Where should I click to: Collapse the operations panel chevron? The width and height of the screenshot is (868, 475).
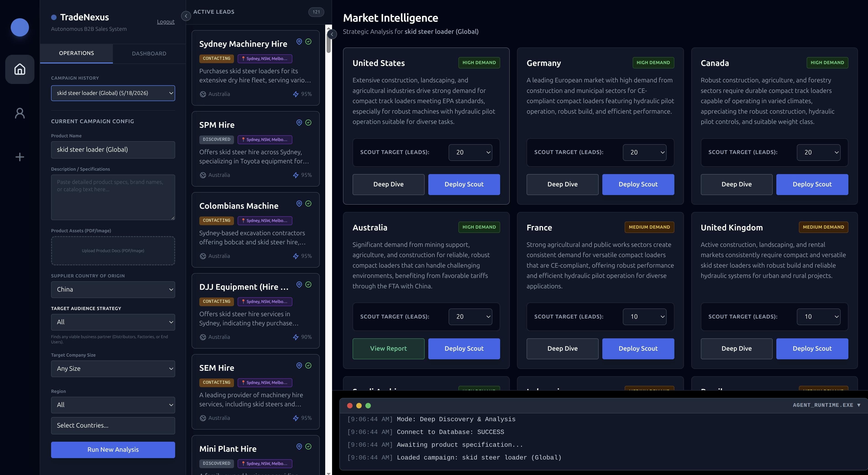click(x=186, y=16)
